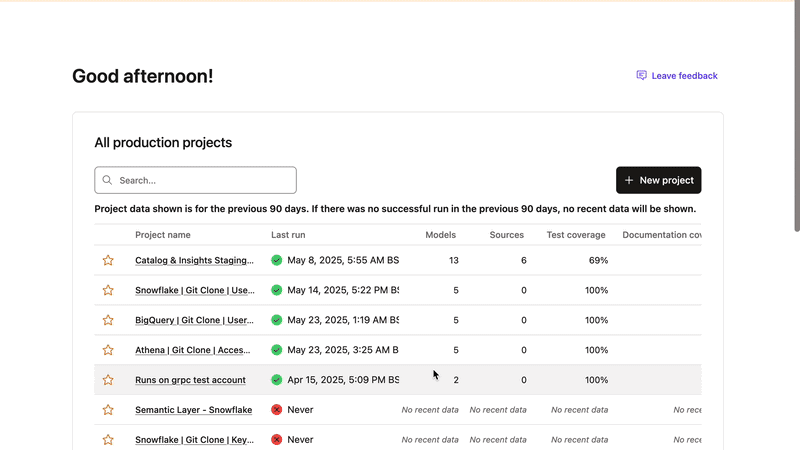Sort by Project name column header
Viewport: 800px width, 450px height.
[x=163, y=235]
